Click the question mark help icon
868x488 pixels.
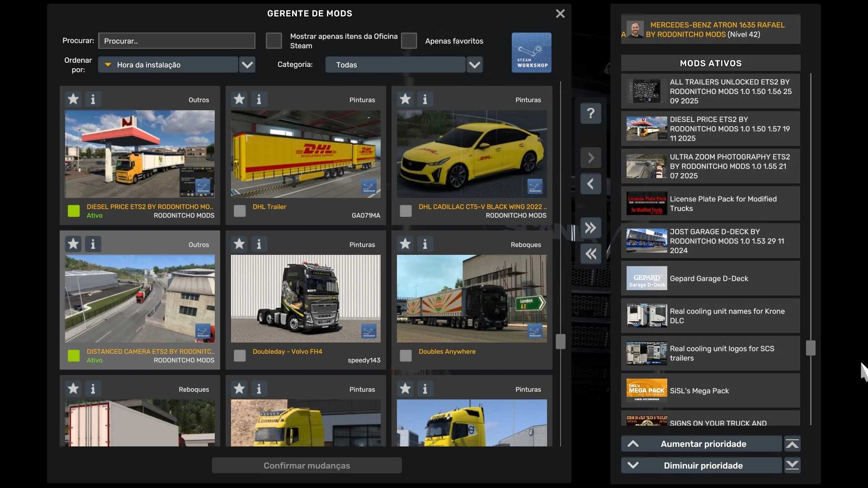tap(590, 113)
